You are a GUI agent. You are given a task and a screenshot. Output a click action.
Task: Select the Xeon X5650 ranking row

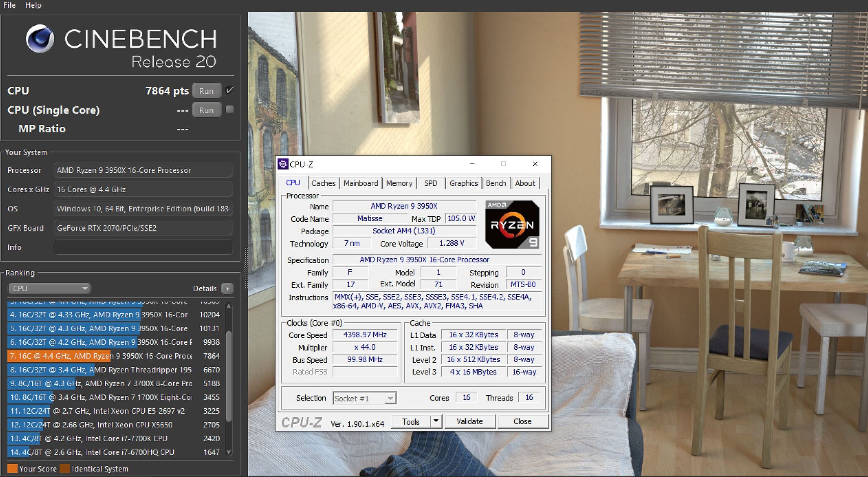click(114, 424)
